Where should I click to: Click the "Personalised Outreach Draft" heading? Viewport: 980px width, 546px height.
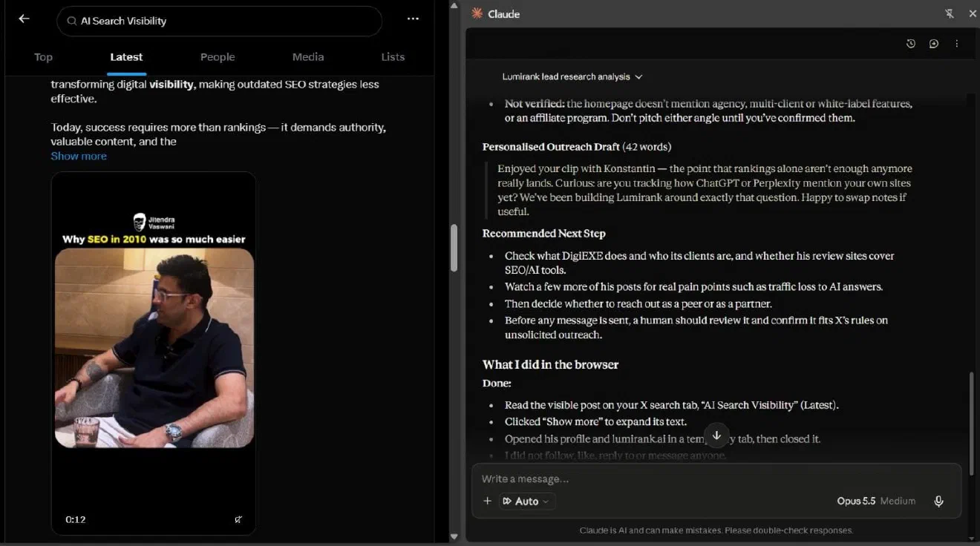(551, 147)
